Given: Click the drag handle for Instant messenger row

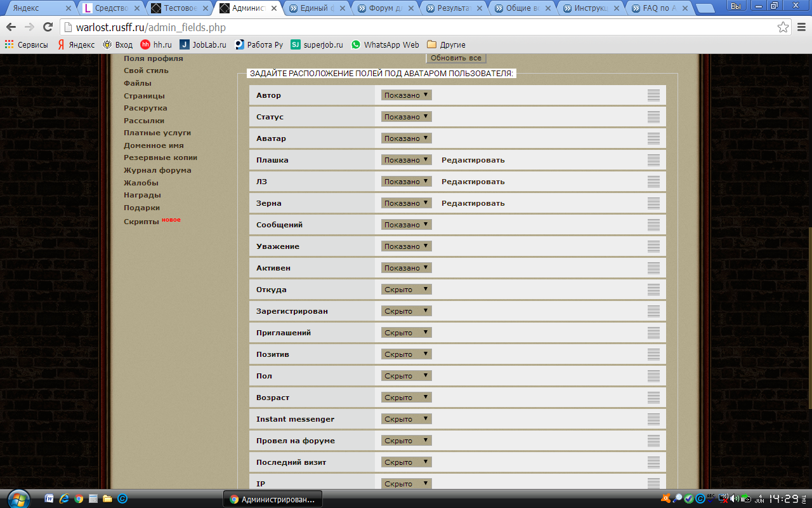Looking at the screenshot, I should click(x=653, y=419).
